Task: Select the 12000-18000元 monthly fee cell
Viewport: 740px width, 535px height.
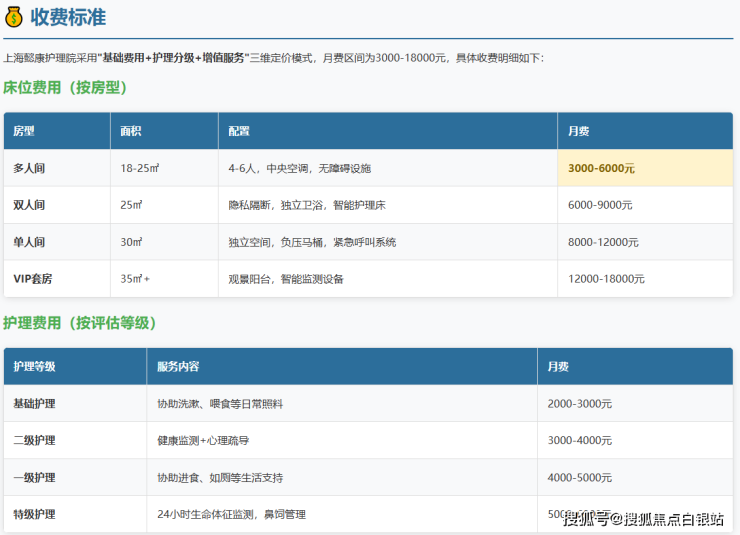Action: [606, 279]
